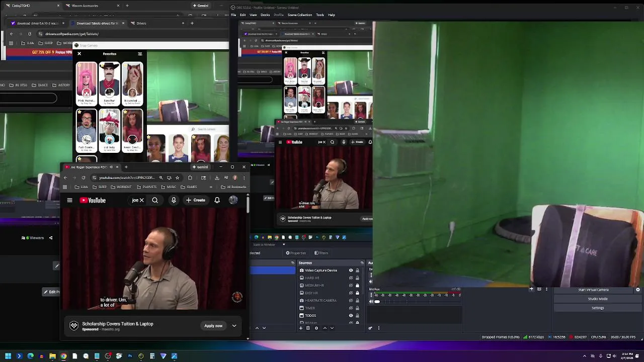Open source properties gear below Sources list
Image resolution: width=644 pixels, height=362 pixels.
click(316, 328)
